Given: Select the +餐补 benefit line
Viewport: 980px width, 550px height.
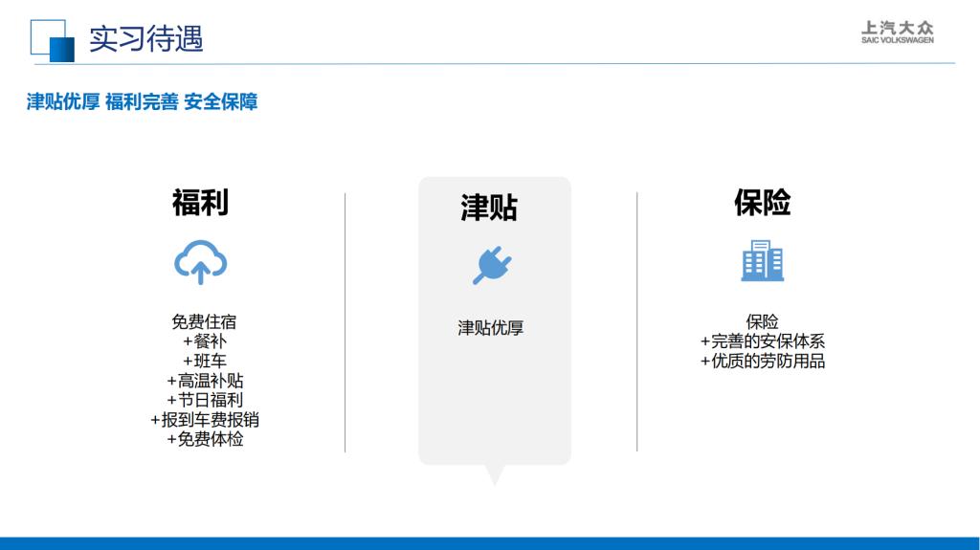Looking at the screenshot, I should coord(204,341).
